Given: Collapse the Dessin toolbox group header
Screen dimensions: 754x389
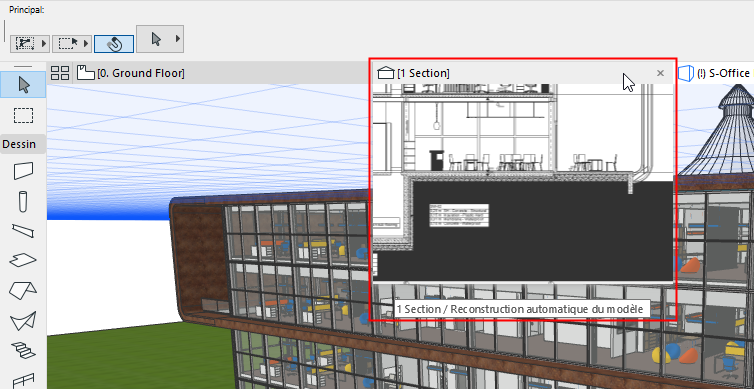Looking at the screenshot, I should click(x=23, y=144).
